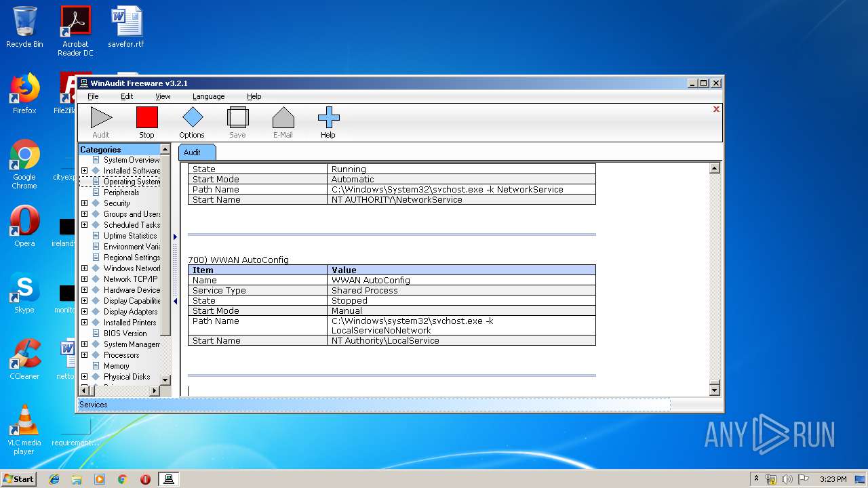Select the Uptime Statistics category

click(x=130, y=236)
